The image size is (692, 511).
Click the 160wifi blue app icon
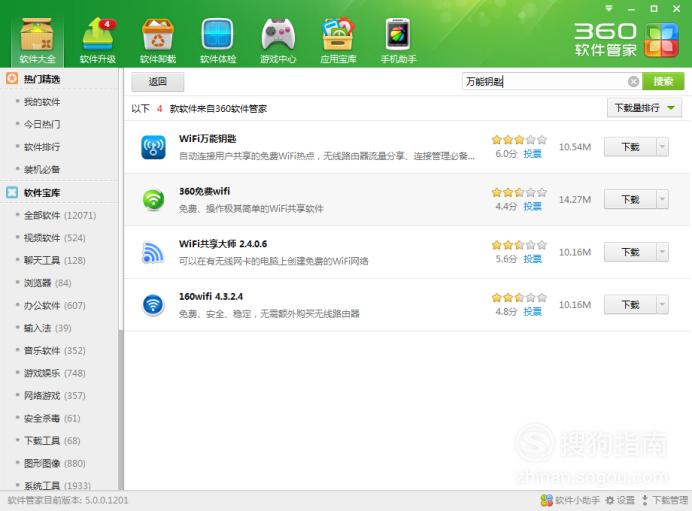(153, 304)
